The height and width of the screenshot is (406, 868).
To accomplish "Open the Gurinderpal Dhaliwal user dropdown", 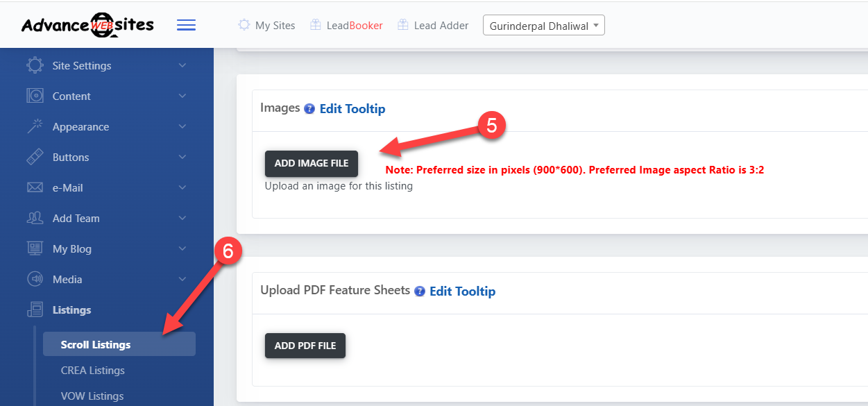I will click(x=543, y=26).
